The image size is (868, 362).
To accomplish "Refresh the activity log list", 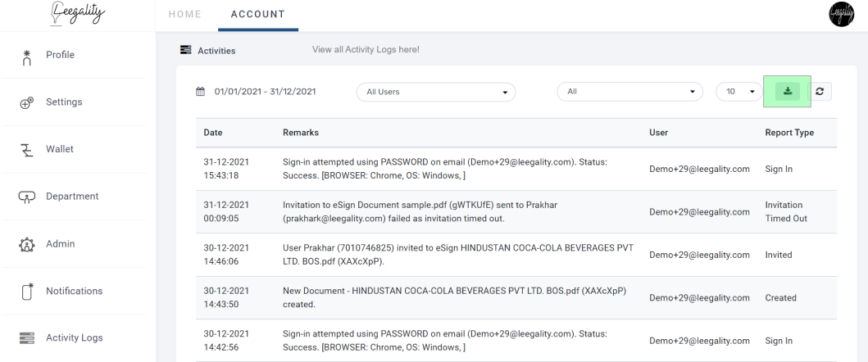I will click(x=820, y=92).
